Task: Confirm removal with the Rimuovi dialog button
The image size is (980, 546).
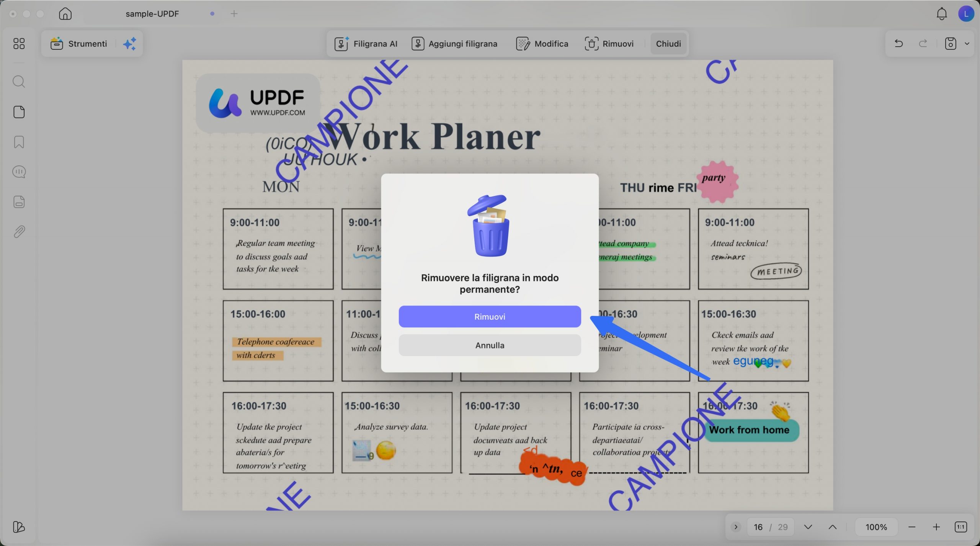Action: pyautogui.click(x=490, y=316)
